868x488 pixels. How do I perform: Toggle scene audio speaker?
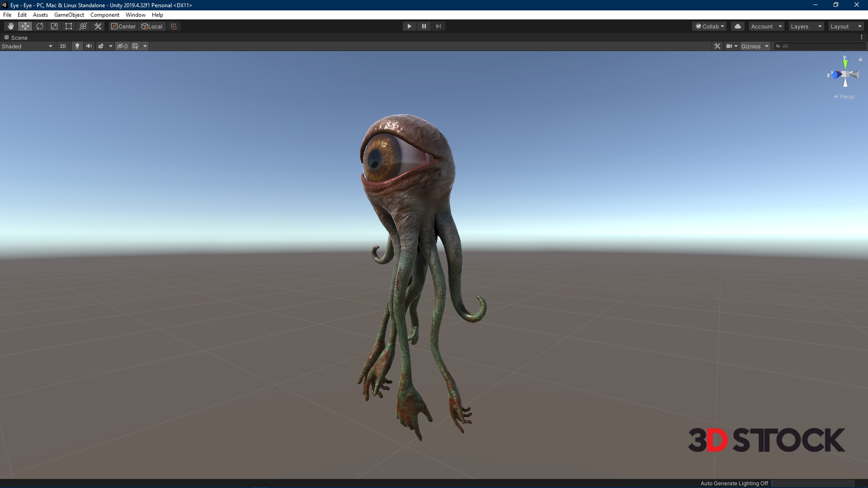(89, 46)
